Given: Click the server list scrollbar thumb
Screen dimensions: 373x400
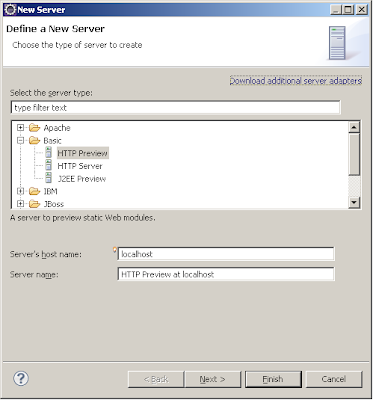Looking at the screenshot, I should coord(354,154).
